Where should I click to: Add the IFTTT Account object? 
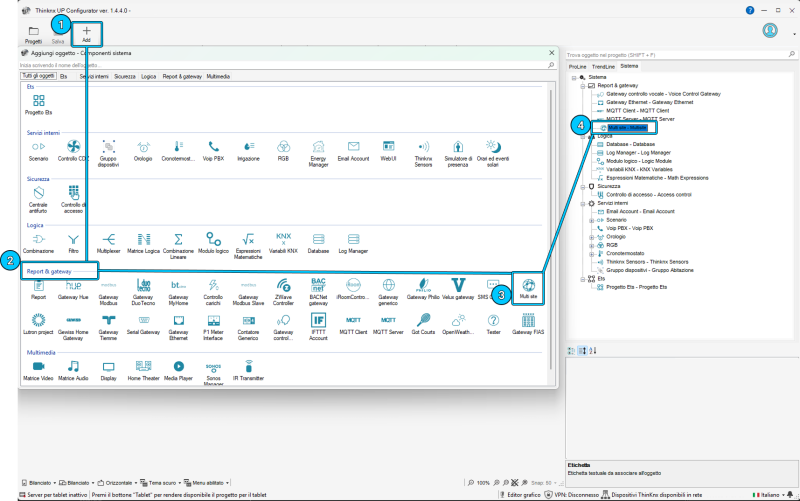(x=318, y=327)
